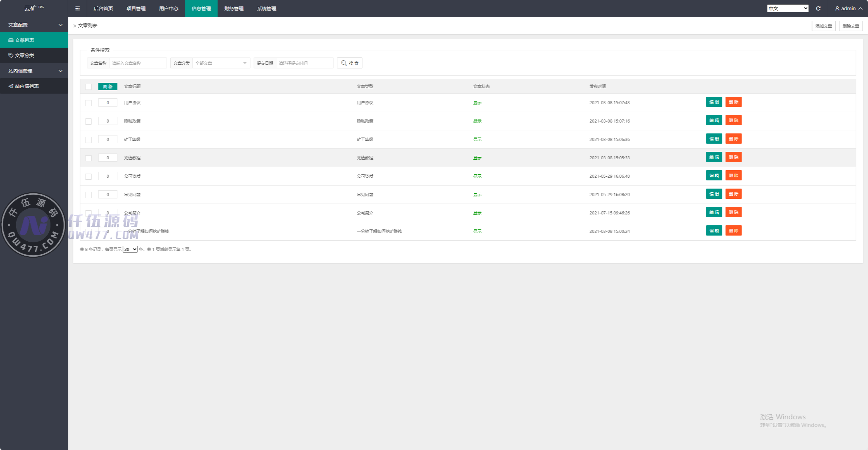Check the checkbox for 充值教程 row
The image size is (868, 450).
click(88, 158)
